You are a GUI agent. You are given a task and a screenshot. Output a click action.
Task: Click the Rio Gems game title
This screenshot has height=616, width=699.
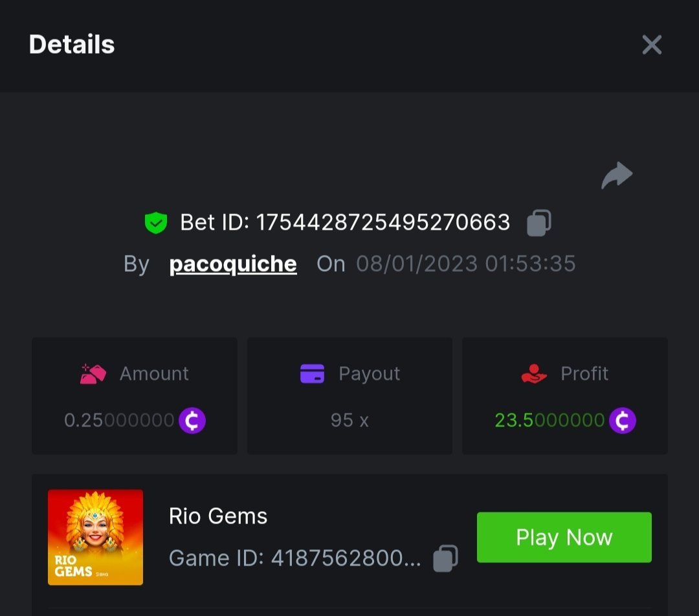tap(218, 516)
